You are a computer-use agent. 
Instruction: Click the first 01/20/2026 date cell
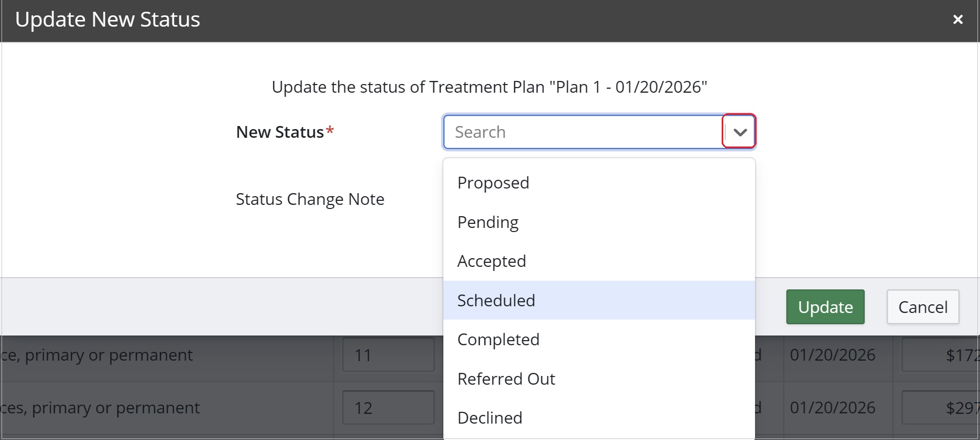tap(832, 354)
